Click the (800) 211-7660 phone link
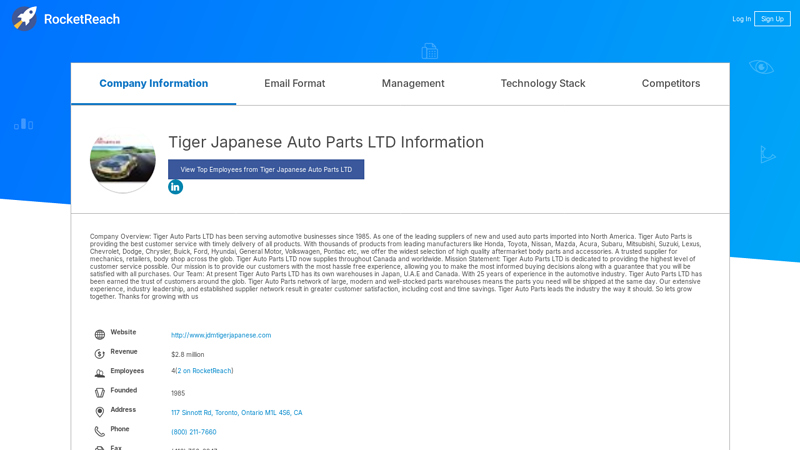The width and height of the screenshot is (800, 450). point(194,432)
